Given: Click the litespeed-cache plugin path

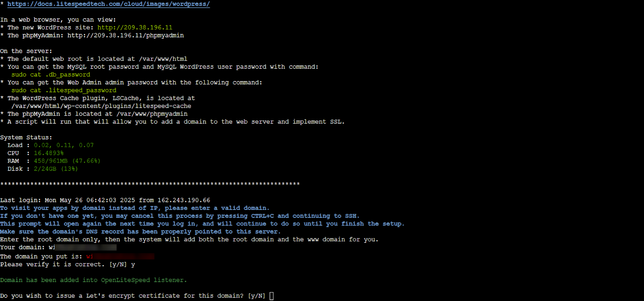Looking at the screenshot, I should coord(101,106).
